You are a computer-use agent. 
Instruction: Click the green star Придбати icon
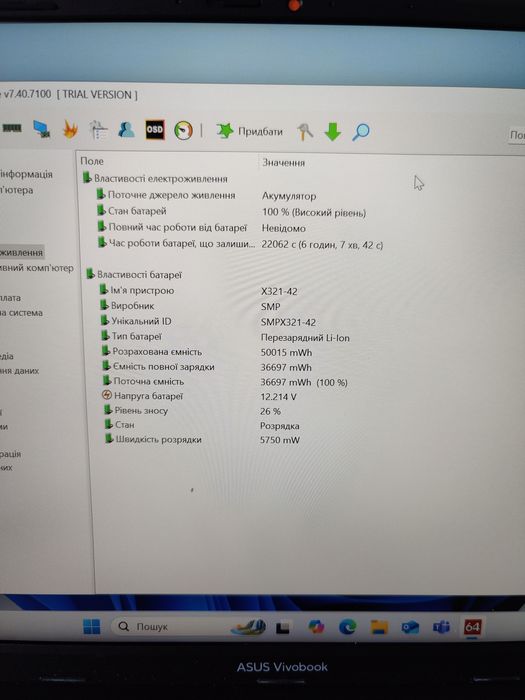[225, 131]
